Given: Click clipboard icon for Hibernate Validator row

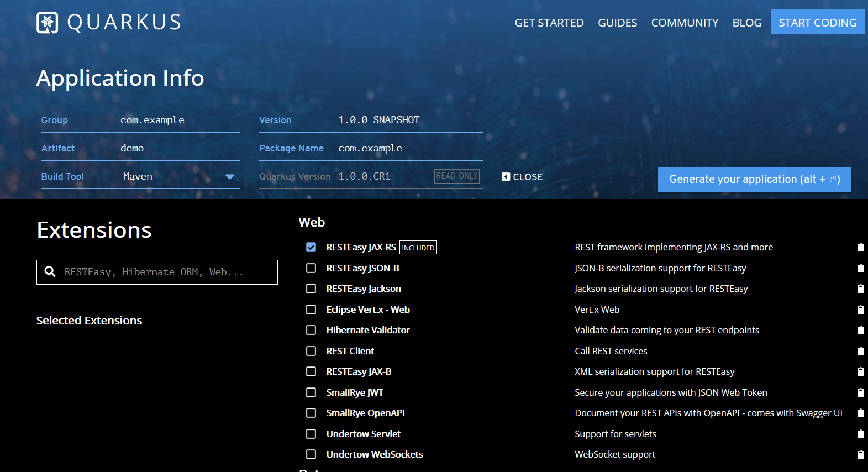Looking at the screenshot, I should [x=860, y=330].
